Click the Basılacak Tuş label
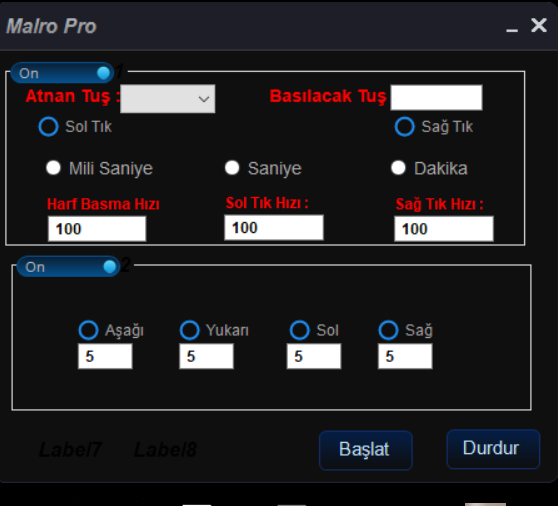Viewport: 558px width, 506px height. point(328,96)
